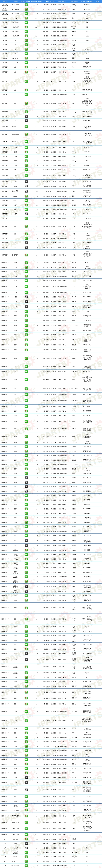This screenshot has width=102, height=868.
Task: Click the Lata produkcji column header
Action: [x=49, y=1]
